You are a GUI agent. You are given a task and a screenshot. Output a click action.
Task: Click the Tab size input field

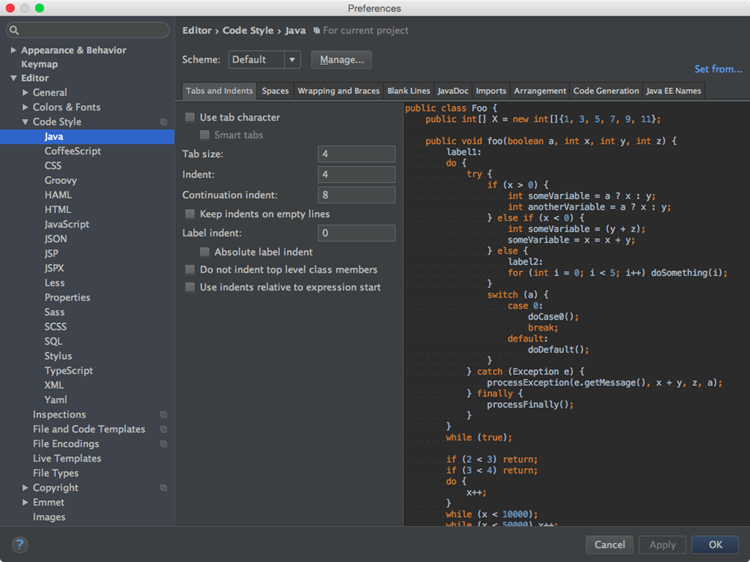[356, 154]
